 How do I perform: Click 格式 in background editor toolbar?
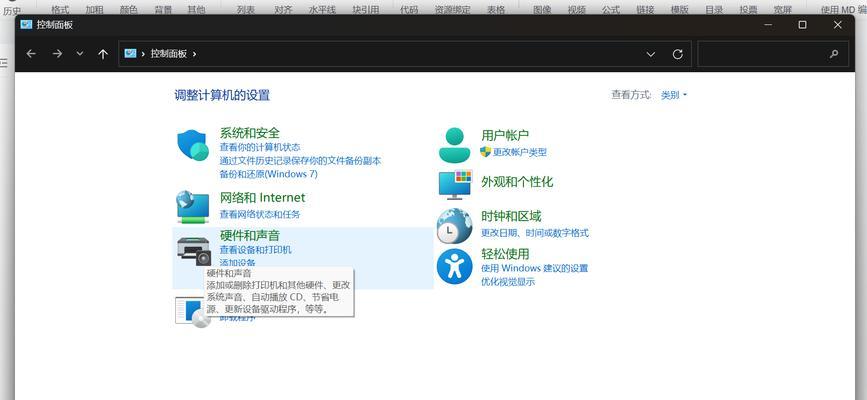pos(60,9)
